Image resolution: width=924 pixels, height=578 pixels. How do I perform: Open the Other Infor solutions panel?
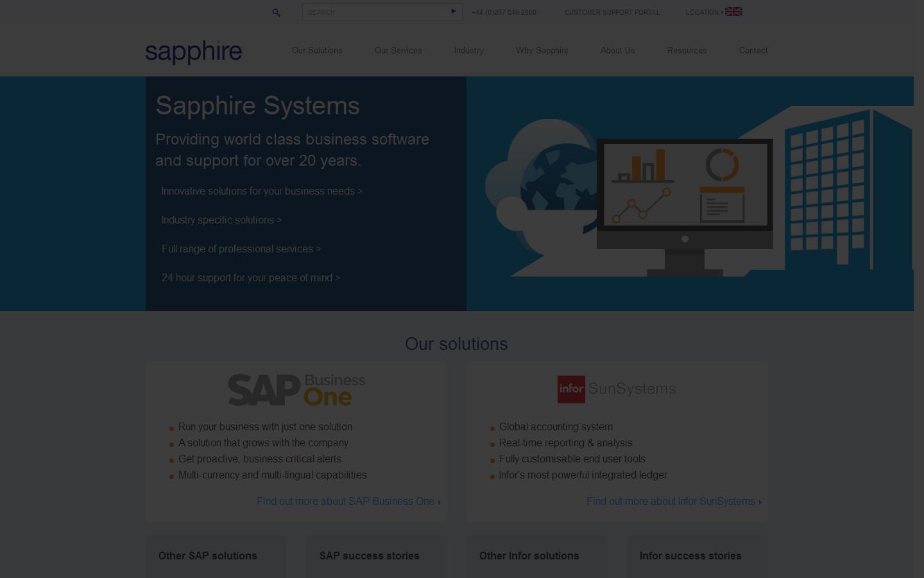tap(537, 557)
